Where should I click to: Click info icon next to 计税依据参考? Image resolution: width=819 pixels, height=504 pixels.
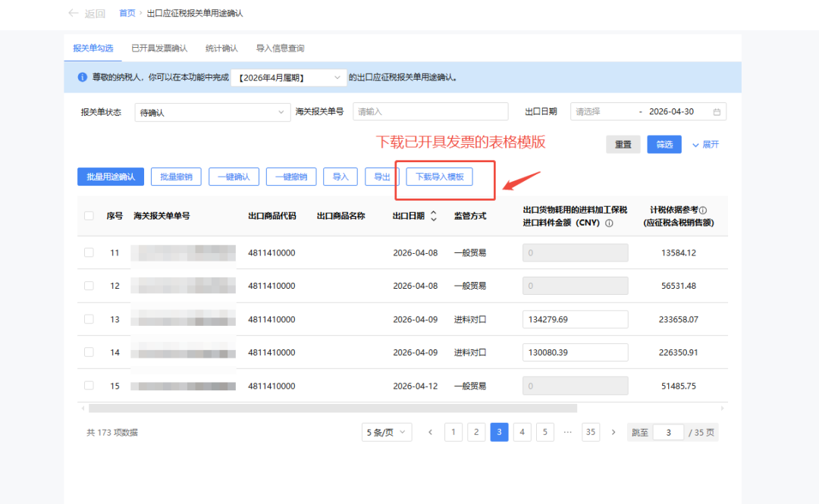pos(703,210)
